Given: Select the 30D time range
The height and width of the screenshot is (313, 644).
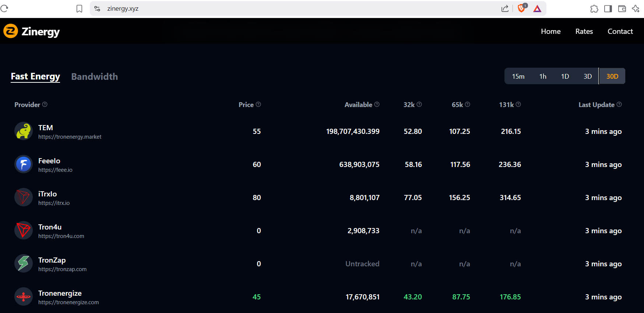Looking at the screenshot, I should (612, 76).
